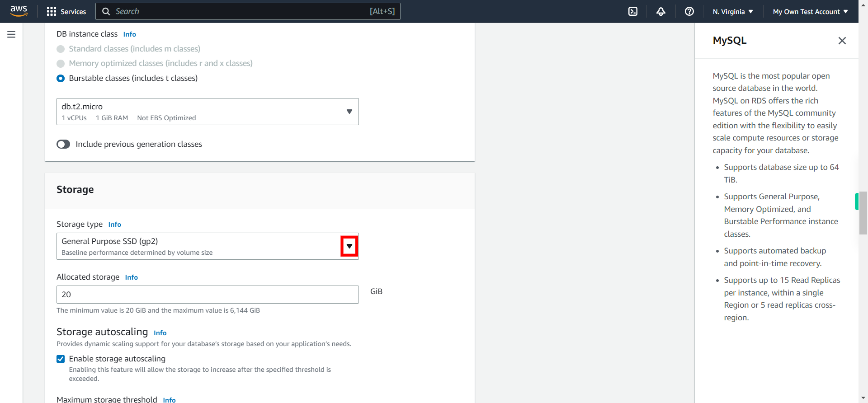This screenshot has height=403, width=868.
Task: Open the db.t2.micro instance class dropdown
Action: point(208,112)
